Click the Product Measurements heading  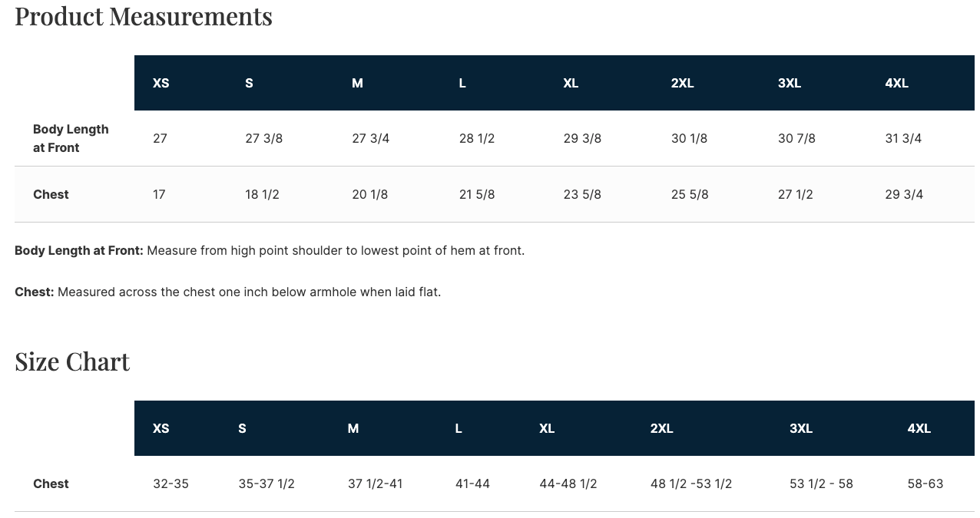(x=144, y=16)
